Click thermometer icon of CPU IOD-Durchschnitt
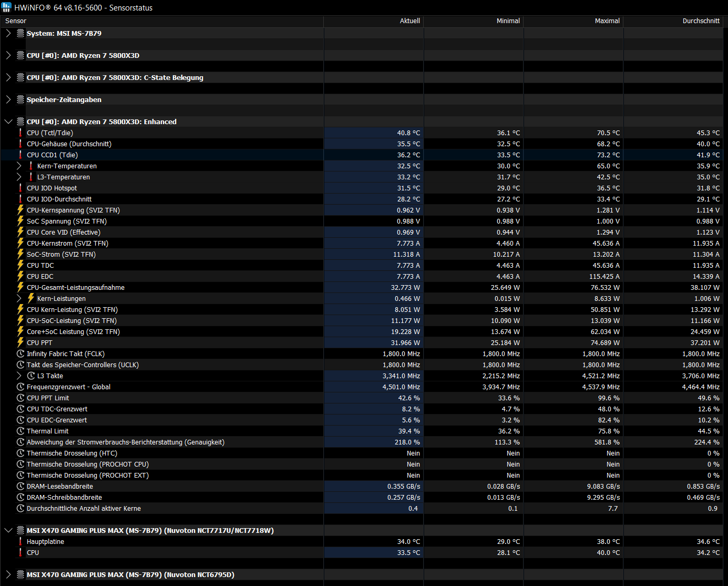This screenshot has width=728, height=586. coord(20,199)
